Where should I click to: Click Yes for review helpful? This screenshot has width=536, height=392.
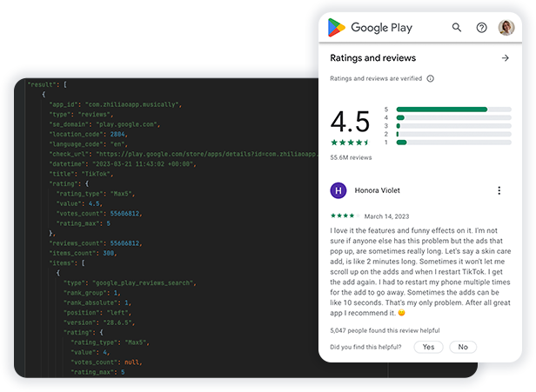(x=428, y=347)
